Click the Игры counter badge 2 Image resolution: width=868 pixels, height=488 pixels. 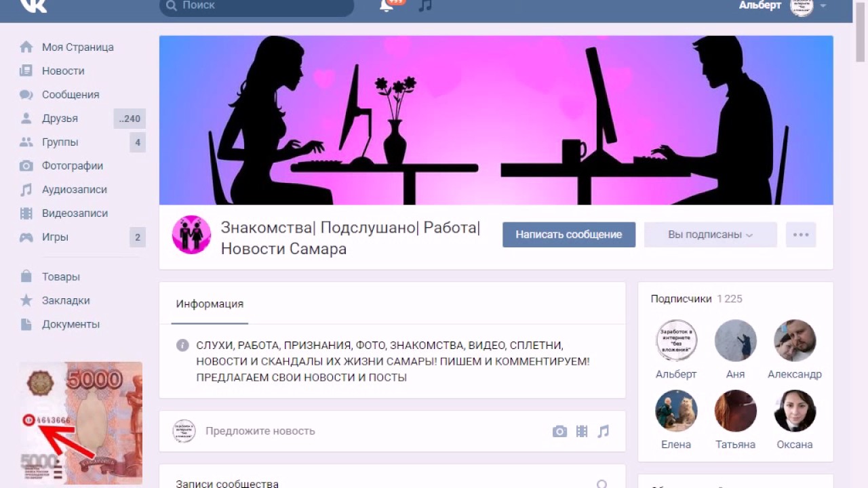click(138, 237)
